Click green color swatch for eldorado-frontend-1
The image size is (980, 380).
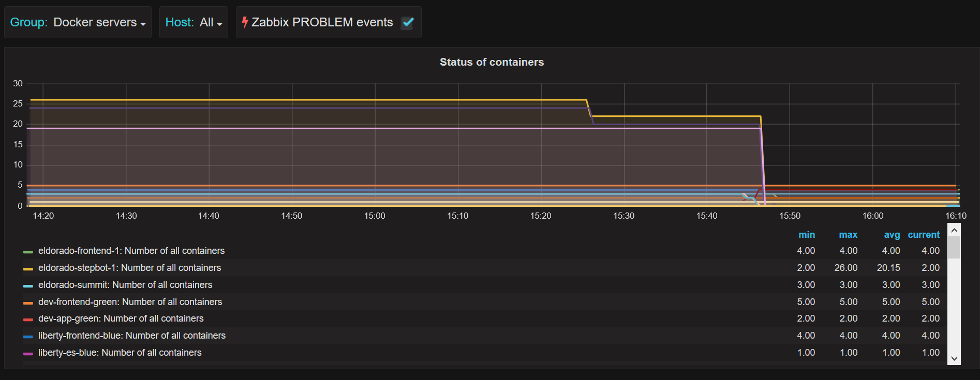coord(28,252)
